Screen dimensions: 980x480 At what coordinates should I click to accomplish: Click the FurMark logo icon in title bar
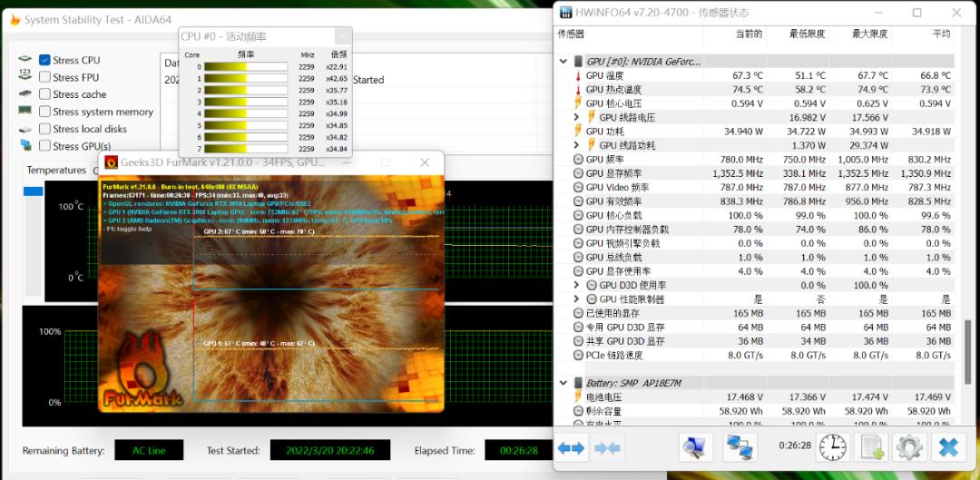pyautogui.click(x=111, y=162)
